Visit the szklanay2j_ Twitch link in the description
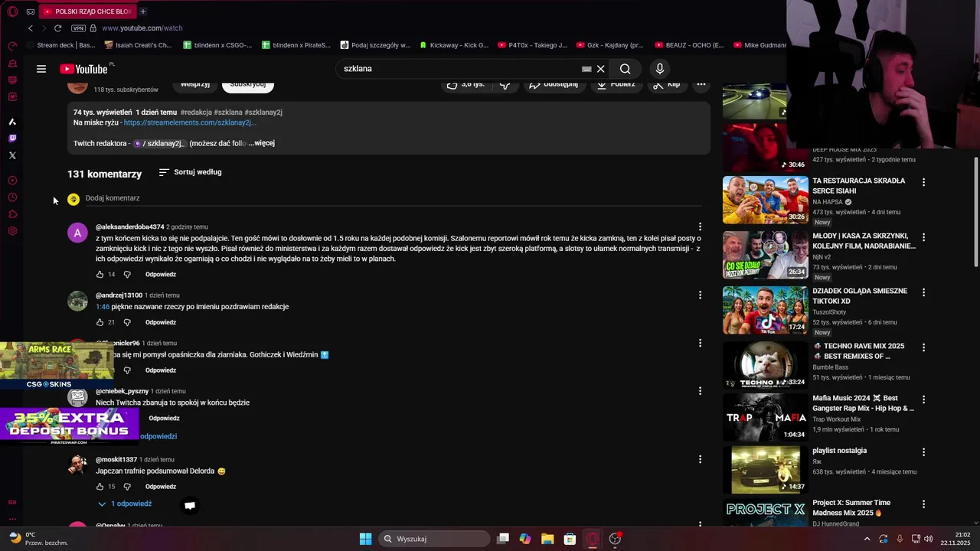The height and width of the screenshot is (551, 980). click(160, 143)
